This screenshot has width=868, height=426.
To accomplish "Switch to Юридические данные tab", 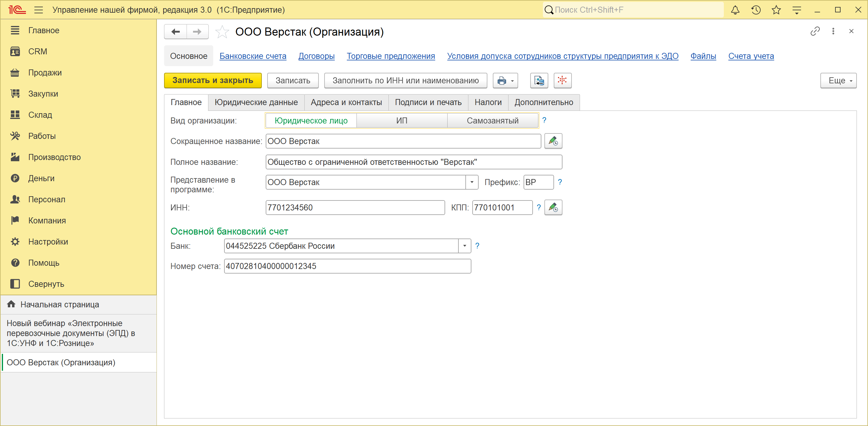I will [256, 103].
